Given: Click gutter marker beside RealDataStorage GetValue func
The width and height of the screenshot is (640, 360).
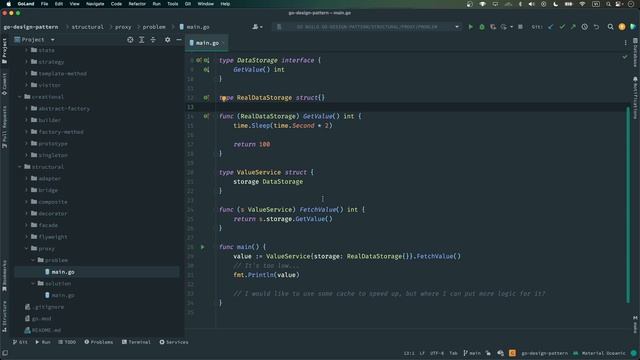Looking at the screenshot, I should click(206, 116).
